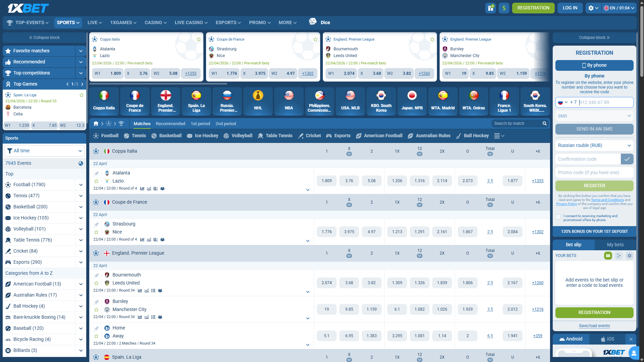
Task: Open the ESPORTS menu
Action: 228,22
